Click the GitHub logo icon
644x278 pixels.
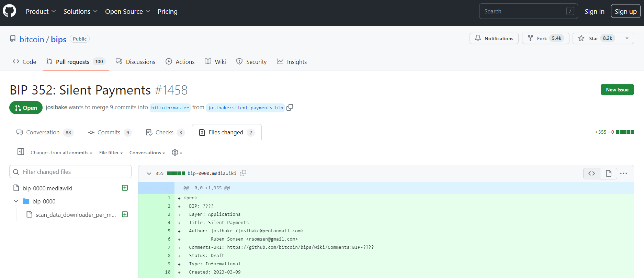coord(10,11)
